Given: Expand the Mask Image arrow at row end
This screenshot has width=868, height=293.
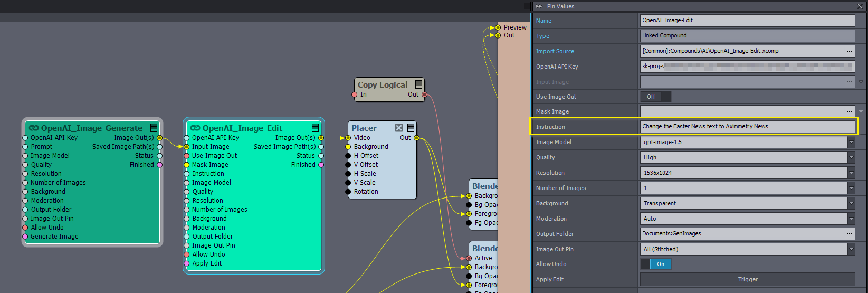Looking at the screenshot, I should (x=861, y=111).
